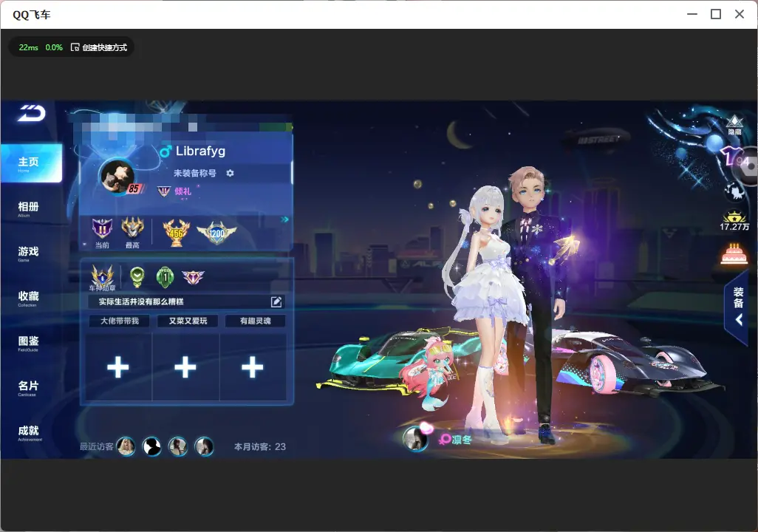Click the 车神勋章 medal icon
The height and width of the screenshot is (532, 758).
tap(103, 277)
